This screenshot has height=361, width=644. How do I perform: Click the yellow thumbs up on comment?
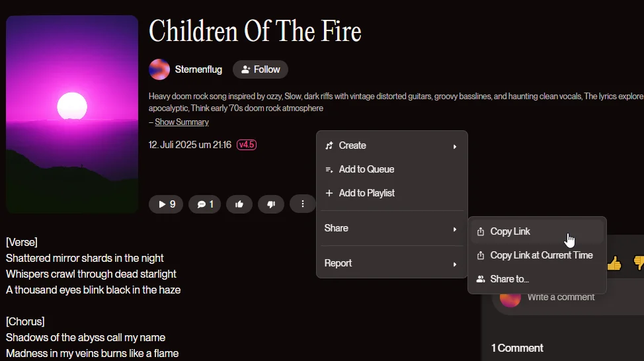pos(614,263)
